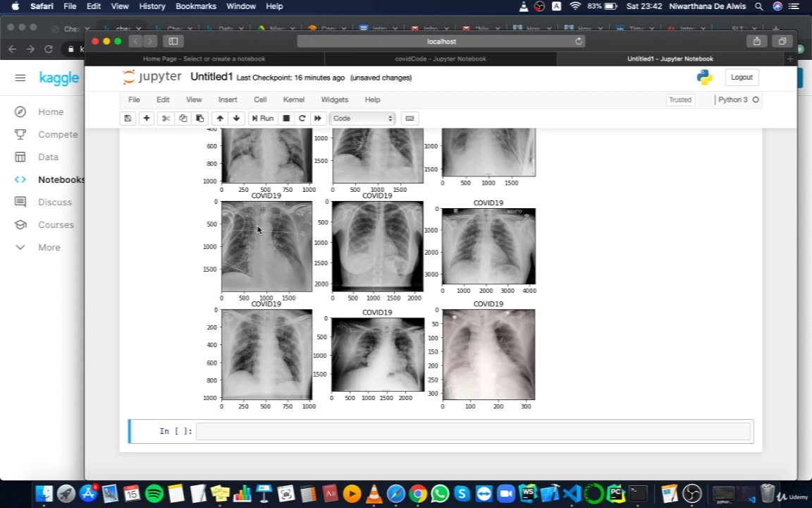Move selected cell up arrow
Image resolution: width=812 pixels, height=508 pixels.
pos(220,119)
